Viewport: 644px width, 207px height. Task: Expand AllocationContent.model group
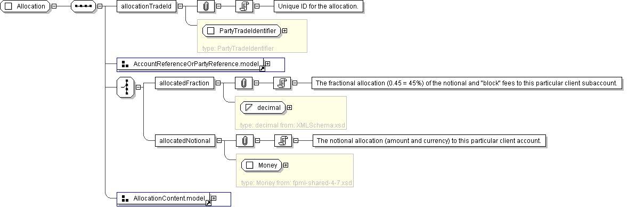[x=214, y=198]
